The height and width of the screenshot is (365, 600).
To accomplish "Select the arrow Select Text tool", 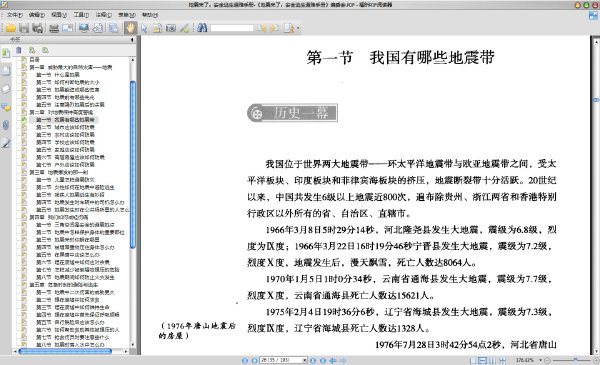I will 144,28.
